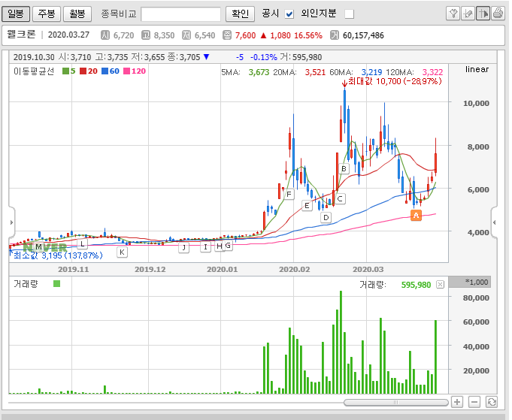Focus the 종목비교 stock comparison field
The image size is (512, 420).
181,14
